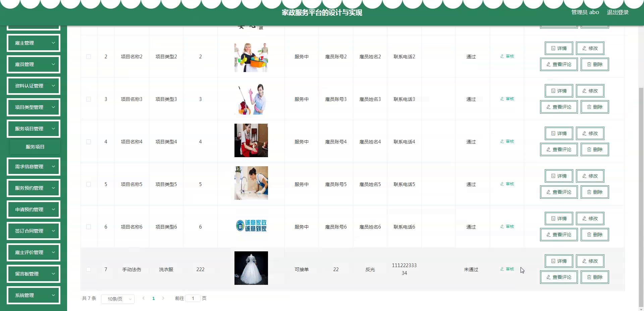Tick the checkbox for row 7 手动法伤
Image resolution: width=644 pixels, height=311 pixels.
click(89, 269)
